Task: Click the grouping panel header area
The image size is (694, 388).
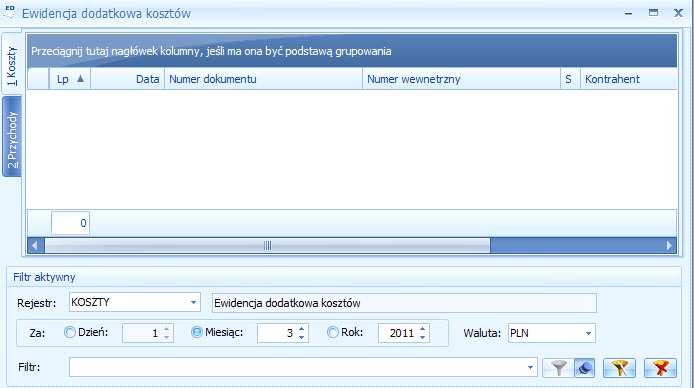Action: (352, 51)
